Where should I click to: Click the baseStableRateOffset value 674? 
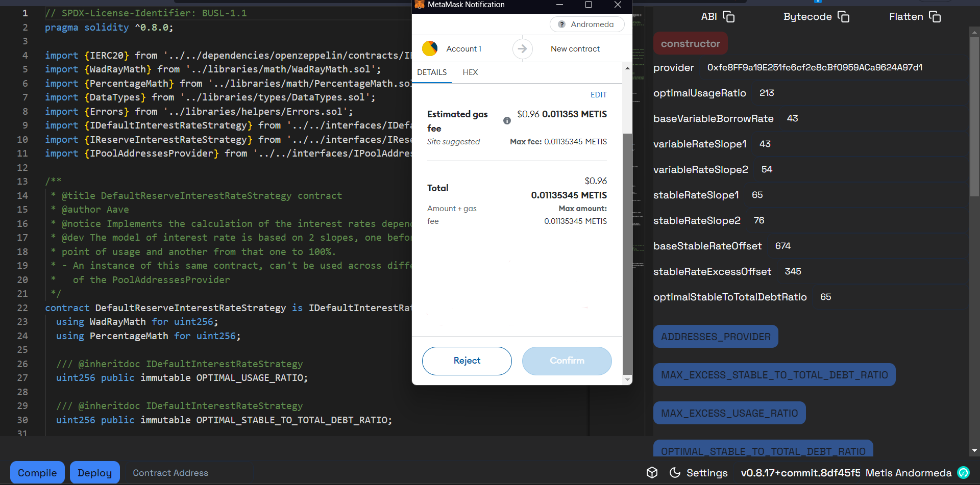click(783, 246)
